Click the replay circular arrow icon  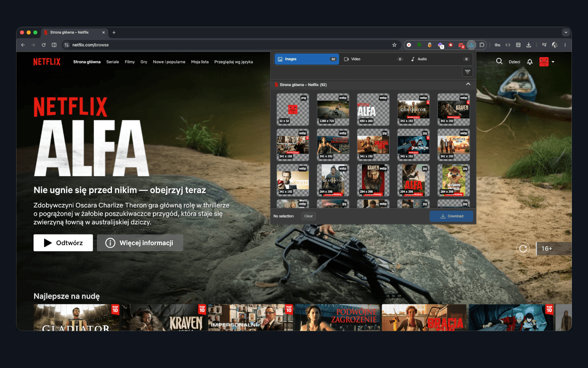(523, 249)
